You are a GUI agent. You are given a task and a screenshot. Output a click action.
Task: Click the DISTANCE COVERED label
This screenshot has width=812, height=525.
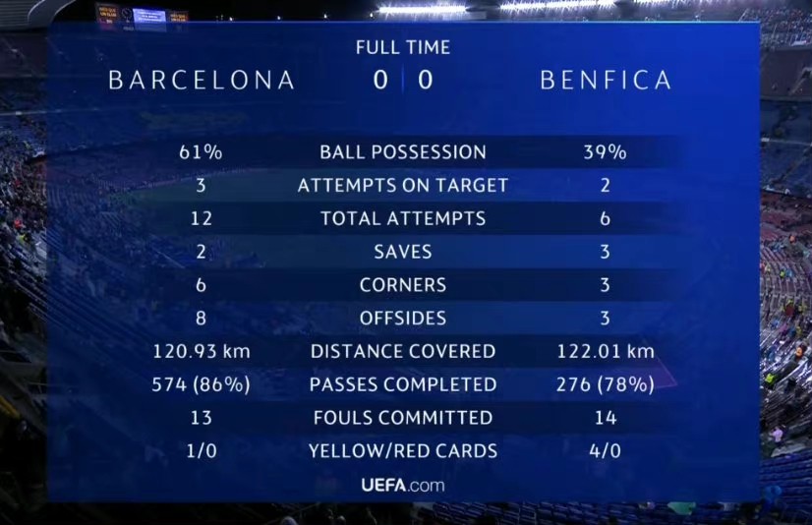tap(403, 351)
